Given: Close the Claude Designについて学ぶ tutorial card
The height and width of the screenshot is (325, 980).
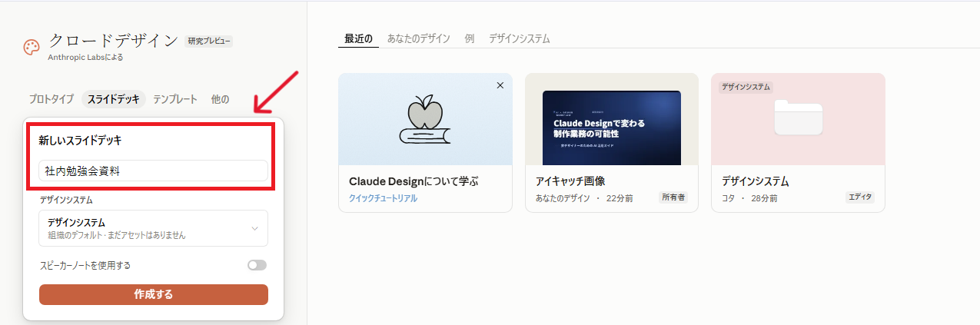Looking at the screenshot, I should pyautogui.click(x=500, y=85).
